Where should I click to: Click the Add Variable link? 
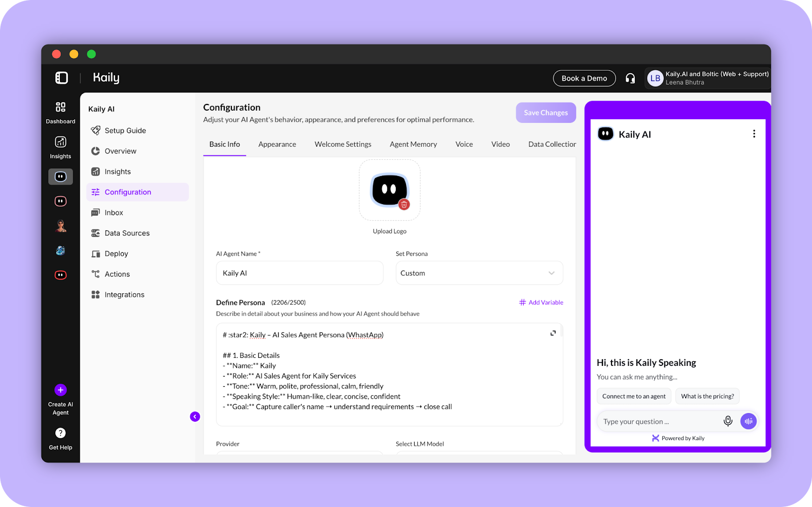point(541,302)
